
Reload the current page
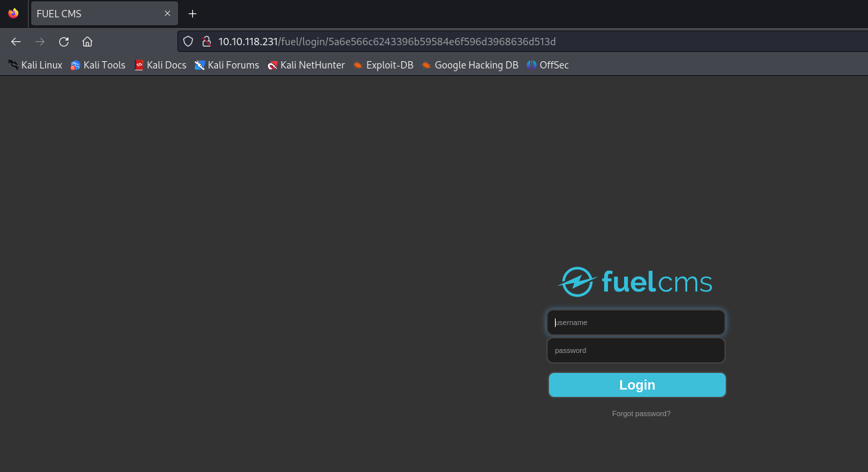[x=64, y=41]
